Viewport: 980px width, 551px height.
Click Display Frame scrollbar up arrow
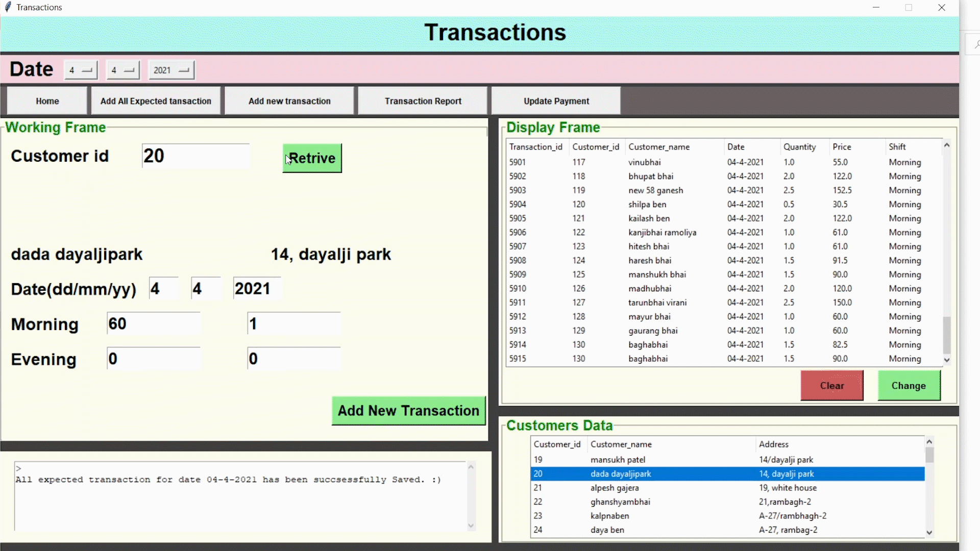pos(947,145)
